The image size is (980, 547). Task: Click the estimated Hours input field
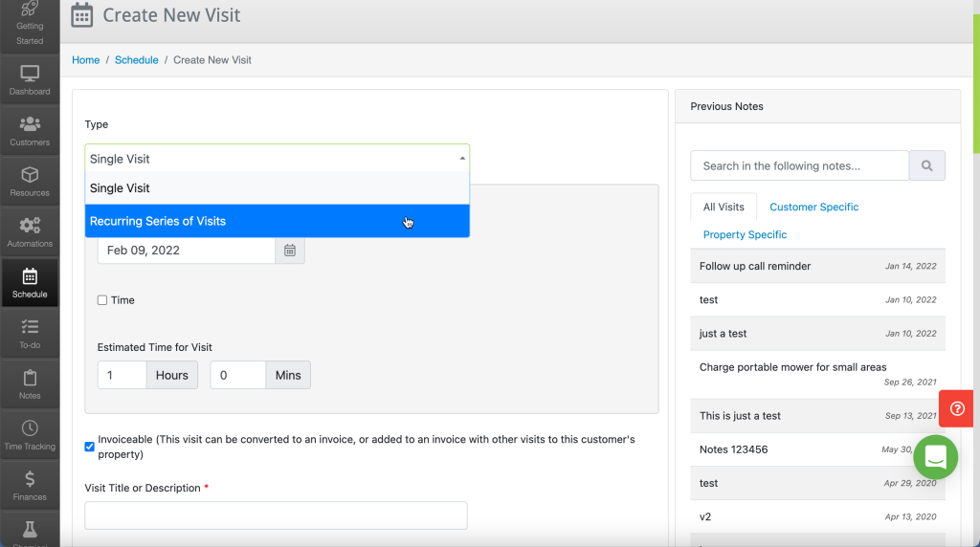(x=122, y=375)
